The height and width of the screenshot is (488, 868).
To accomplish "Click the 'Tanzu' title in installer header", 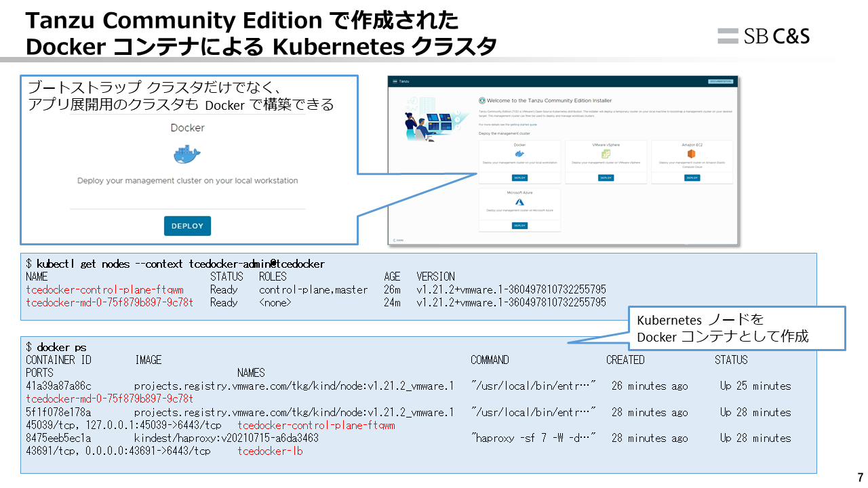I will click(404, 81).
